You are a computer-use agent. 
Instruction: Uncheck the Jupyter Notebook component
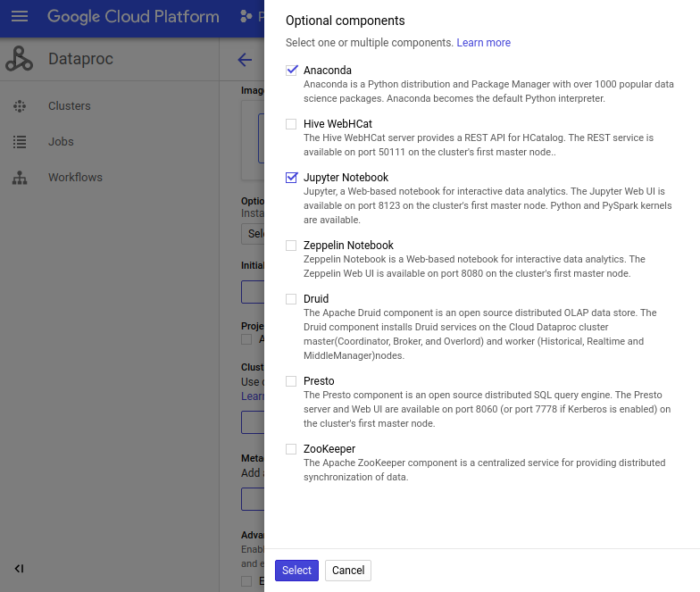[291, 177]
